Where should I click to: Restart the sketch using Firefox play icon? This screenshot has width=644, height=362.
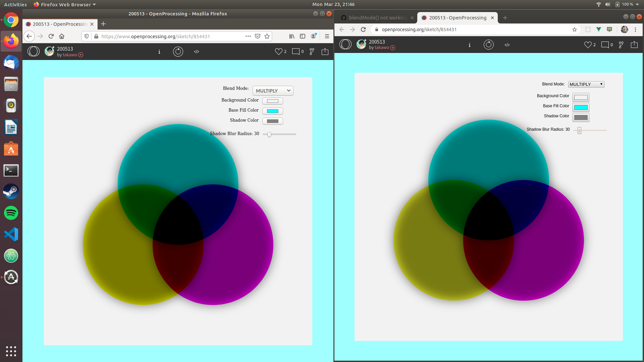tap(178, 52)
